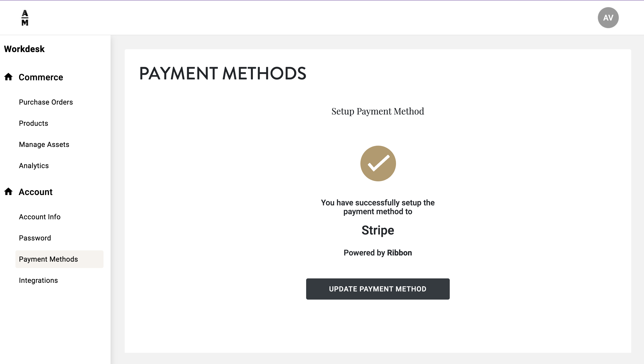
Task: Select Payment Methods in the sidebar
Action: coord(48,259)
